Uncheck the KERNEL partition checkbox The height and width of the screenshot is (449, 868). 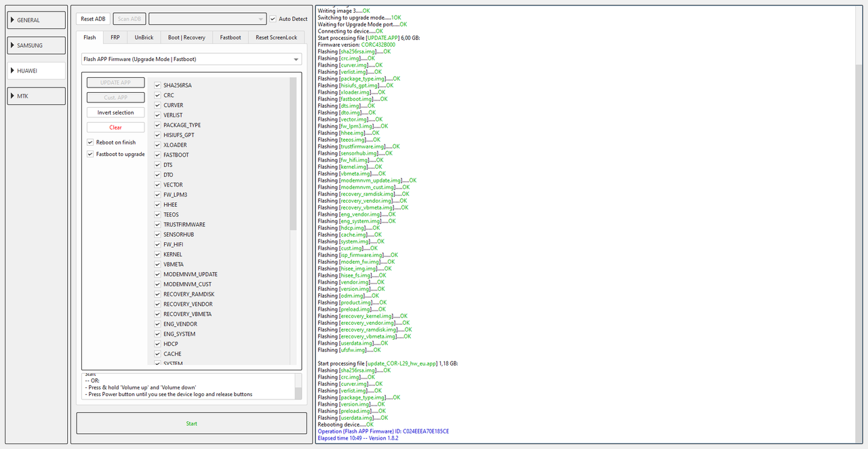157,254
